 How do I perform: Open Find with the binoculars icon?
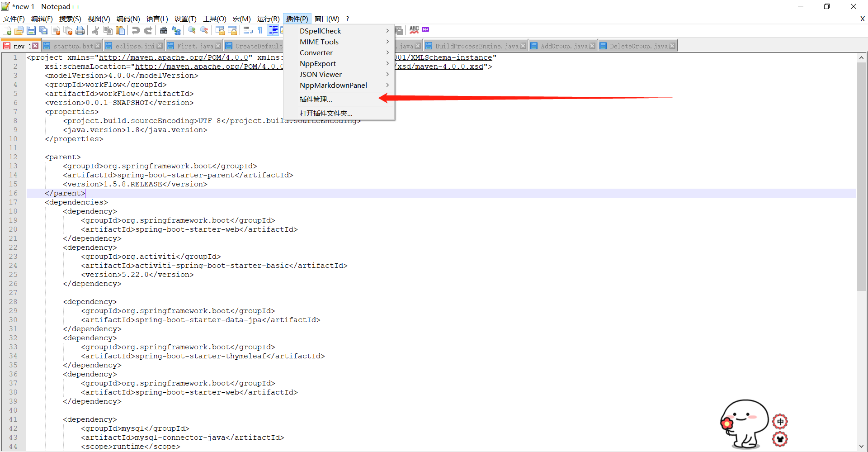pos(164,30)
